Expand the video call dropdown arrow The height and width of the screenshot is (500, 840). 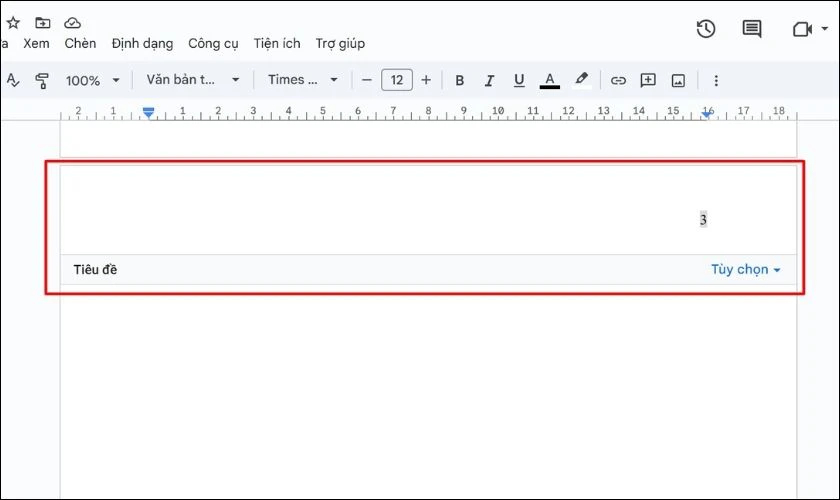(824, 29)
